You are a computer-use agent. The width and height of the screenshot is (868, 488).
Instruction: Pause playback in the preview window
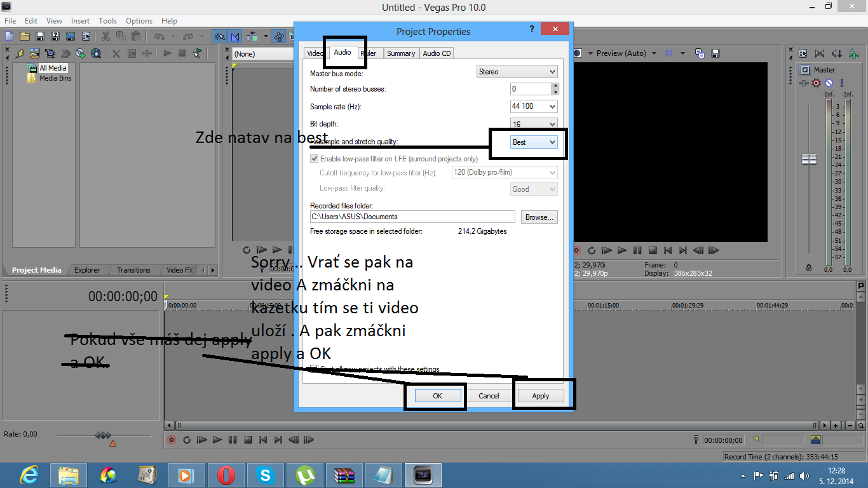point(637,250)
